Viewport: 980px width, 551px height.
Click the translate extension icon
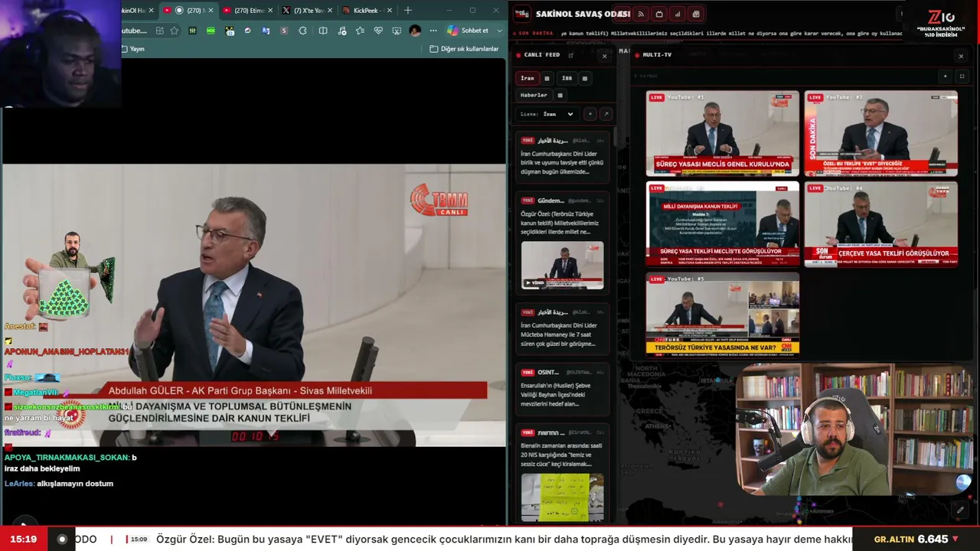click(266, 31)
